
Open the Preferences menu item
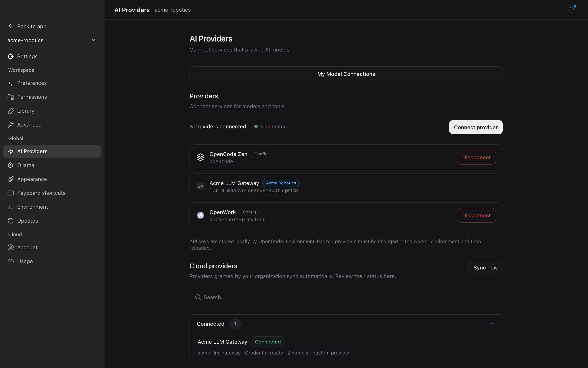point(52,83)
